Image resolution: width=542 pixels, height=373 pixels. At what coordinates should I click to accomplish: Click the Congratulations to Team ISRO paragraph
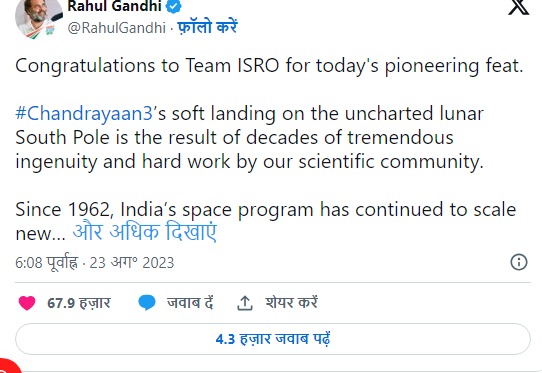click(269, 66)
